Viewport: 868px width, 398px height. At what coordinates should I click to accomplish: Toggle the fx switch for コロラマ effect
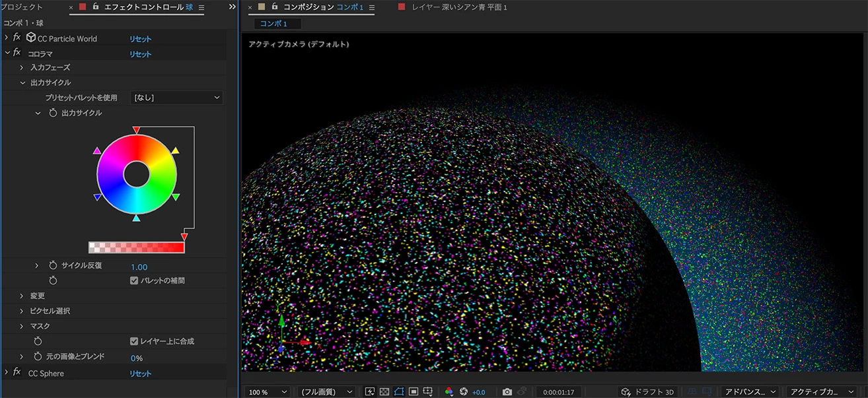click(17, 53)
